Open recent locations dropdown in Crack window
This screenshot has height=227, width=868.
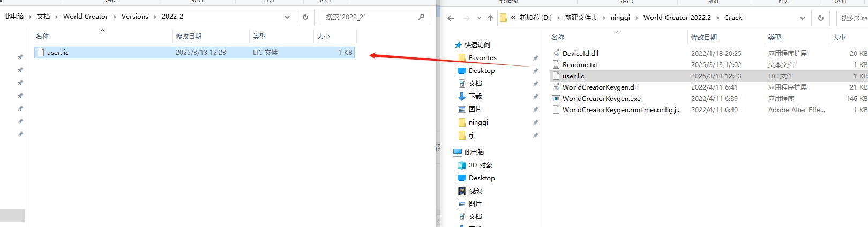click(x=479, y=18)
